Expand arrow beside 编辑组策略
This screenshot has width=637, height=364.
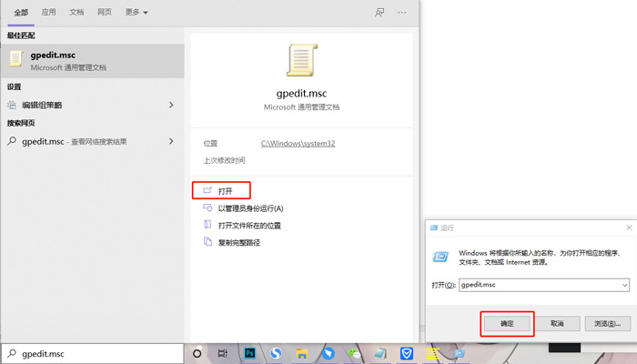click(171, 106)
